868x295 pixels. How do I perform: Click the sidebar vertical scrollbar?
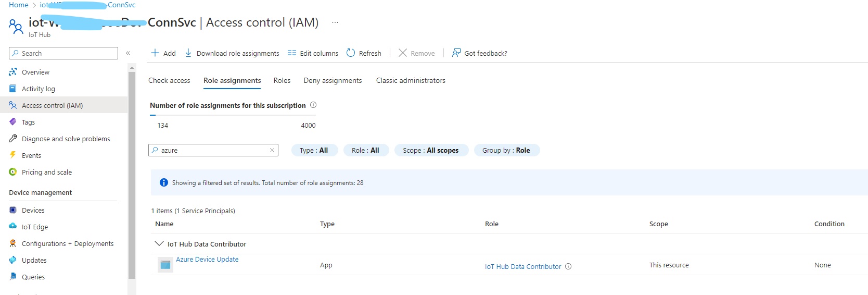point(132,175)
